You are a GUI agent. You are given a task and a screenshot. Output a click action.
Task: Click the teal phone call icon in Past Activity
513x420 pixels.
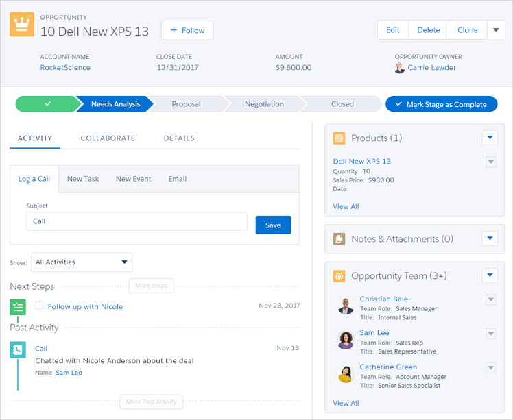click(18, 349)
